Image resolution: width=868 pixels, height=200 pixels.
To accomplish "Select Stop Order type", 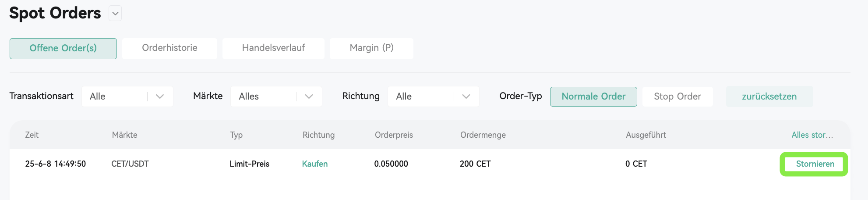I will [677, 96].
